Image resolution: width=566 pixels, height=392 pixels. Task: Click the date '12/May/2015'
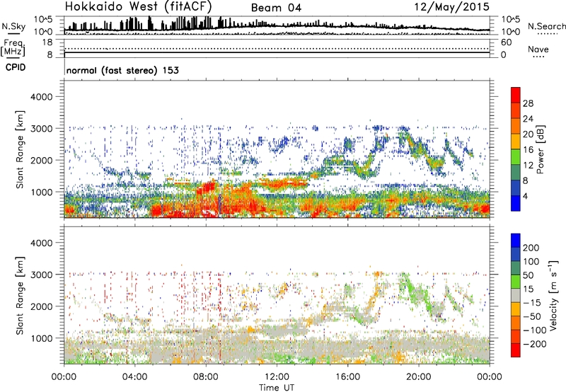pos(451,7)
